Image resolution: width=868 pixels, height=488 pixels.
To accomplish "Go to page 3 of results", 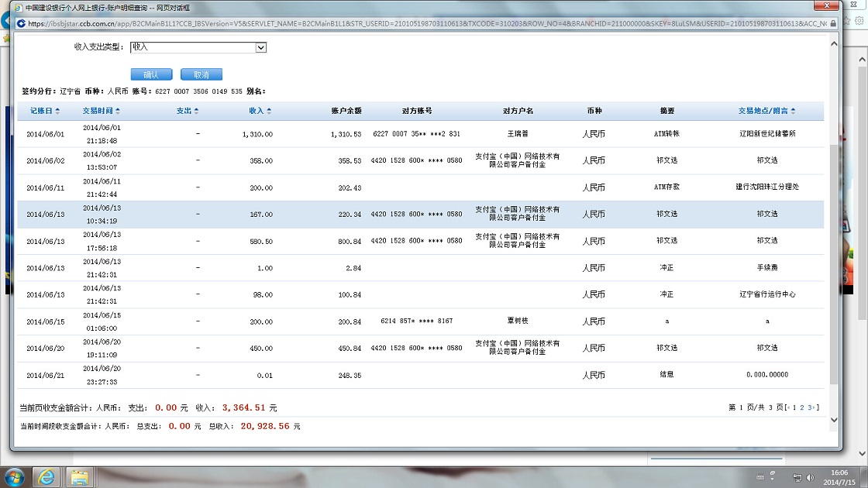I will tap(809, 407).
